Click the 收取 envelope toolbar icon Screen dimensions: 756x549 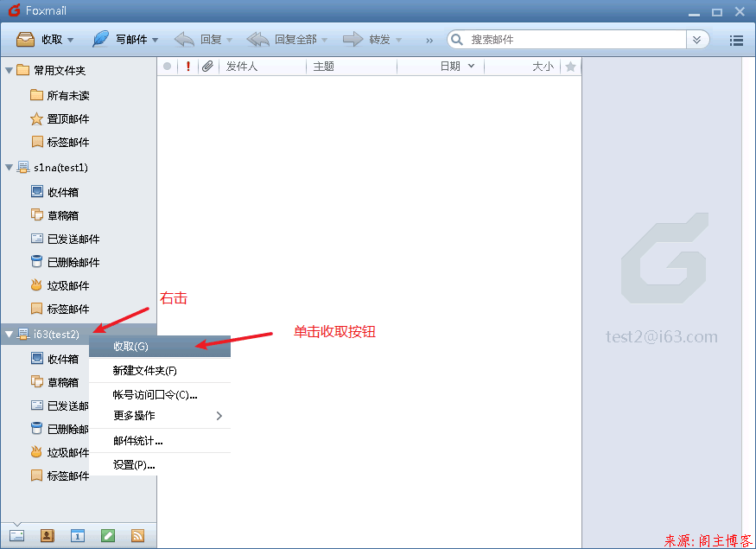(26, 39)
